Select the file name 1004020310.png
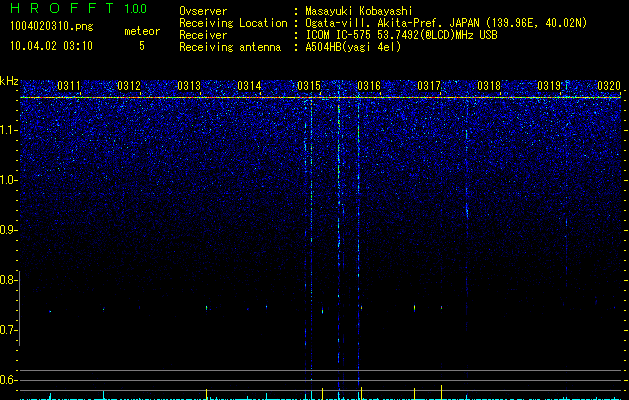This screenshot has height=400, width=629. coord(52,26)
